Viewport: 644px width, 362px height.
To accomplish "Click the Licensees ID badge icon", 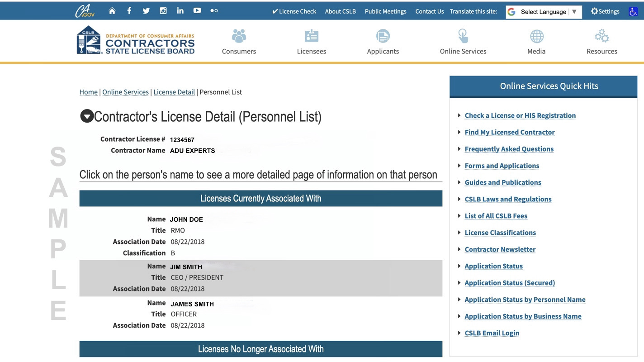I will click(x=312, y=36).
